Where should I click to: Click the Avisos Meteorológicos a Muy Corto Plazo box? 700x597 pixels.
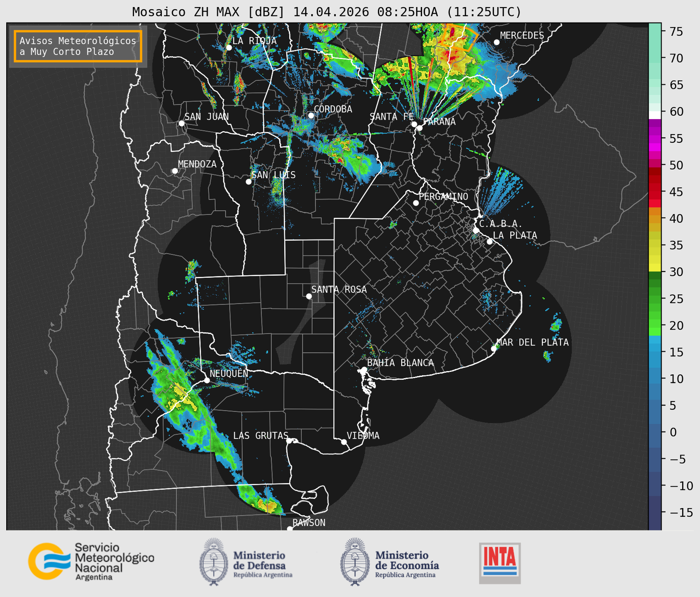pos(78,46)
